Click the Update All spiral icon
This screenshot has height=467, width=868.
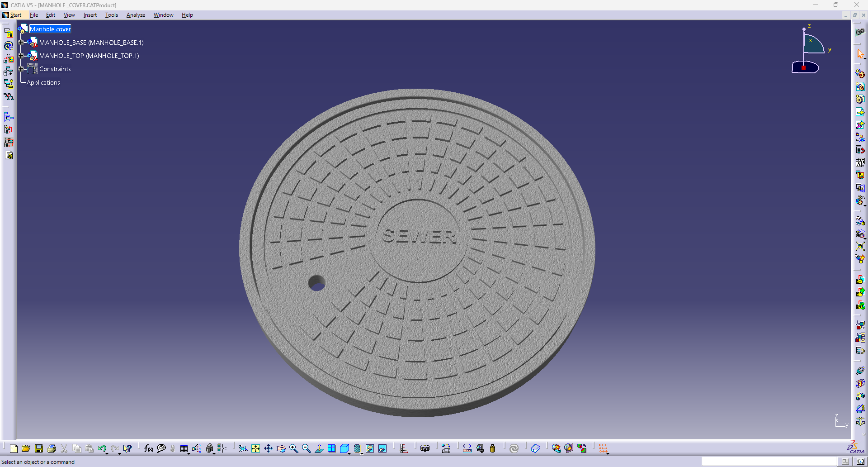point(514,448)
